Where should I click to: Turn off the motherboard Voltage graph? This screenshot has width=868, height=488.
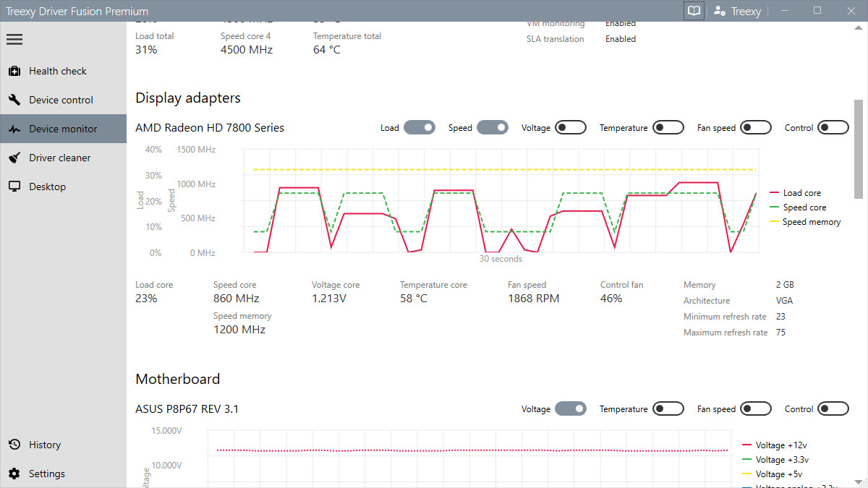[571, 408]
